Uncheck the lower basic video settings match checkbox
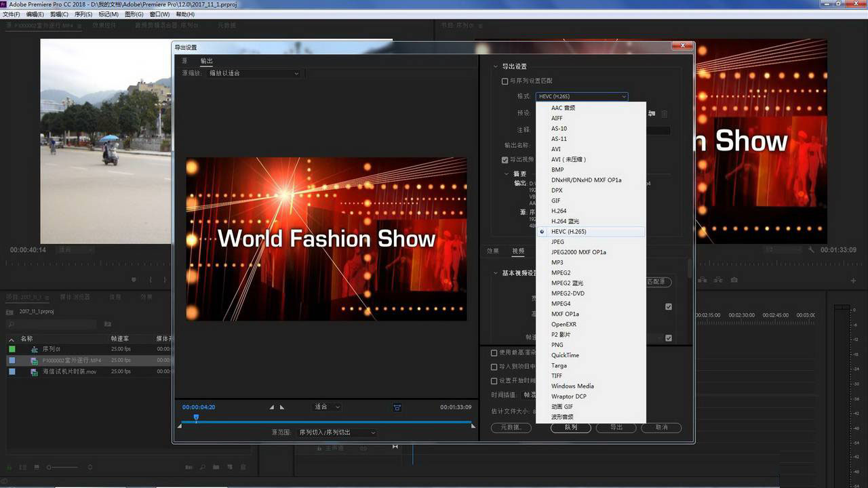 click(x=669, y=338)
